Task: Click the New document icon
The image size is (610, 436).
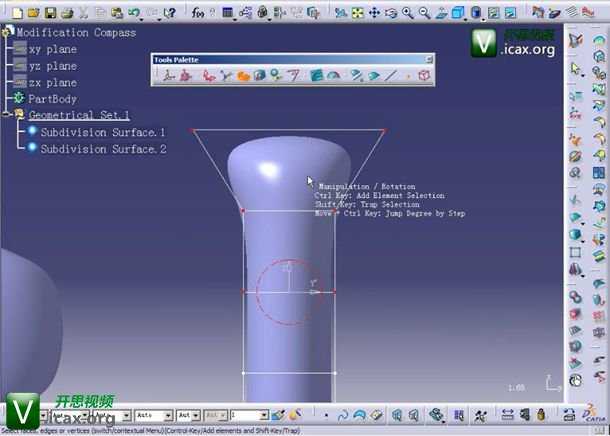Action: click(17, 13)
